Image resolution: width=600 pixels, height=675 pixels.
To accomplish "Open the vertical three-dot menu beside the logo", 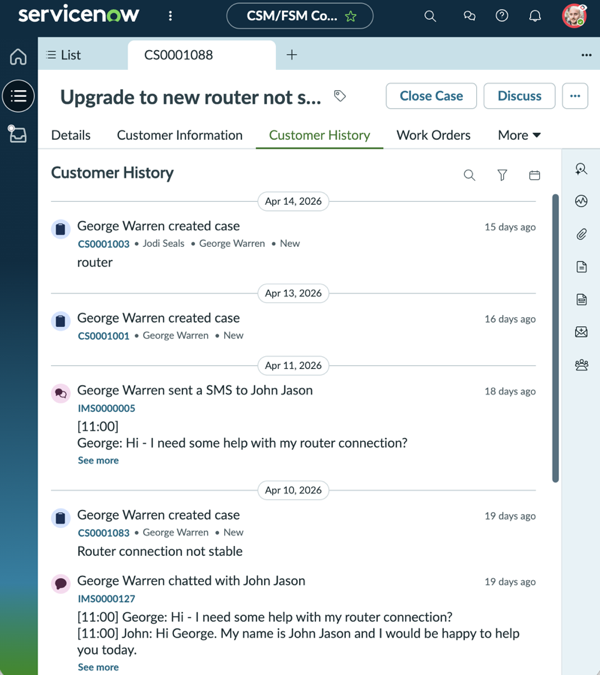I will coord(170,16).
